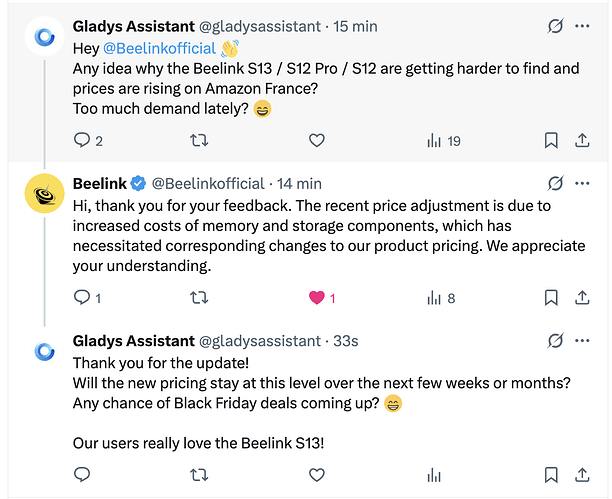Reply to Beelink's price adjustment tweet
This screenshot has width=612, height=499.
click(83, 298)
